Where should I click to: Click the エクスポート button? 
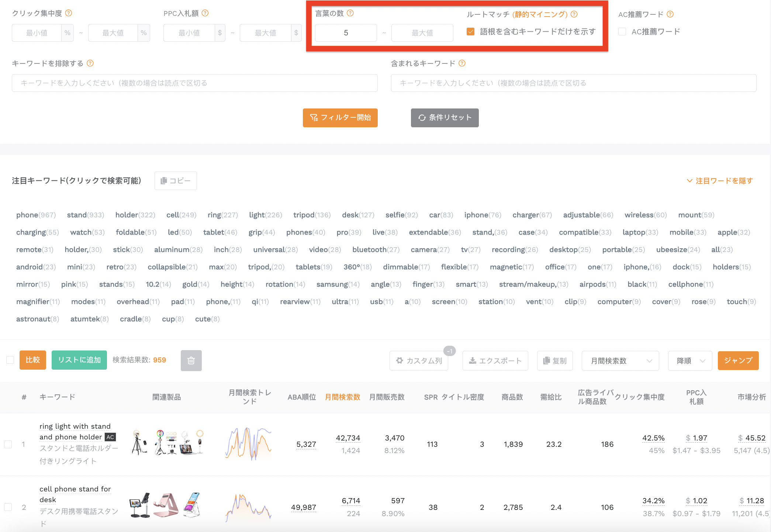[495, 361]
